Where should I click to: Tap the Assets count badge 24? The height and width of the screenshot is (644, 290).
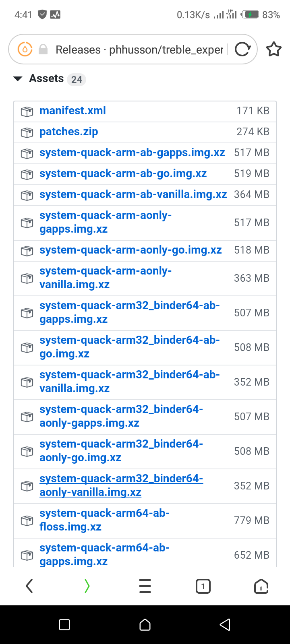click(77, 79)
